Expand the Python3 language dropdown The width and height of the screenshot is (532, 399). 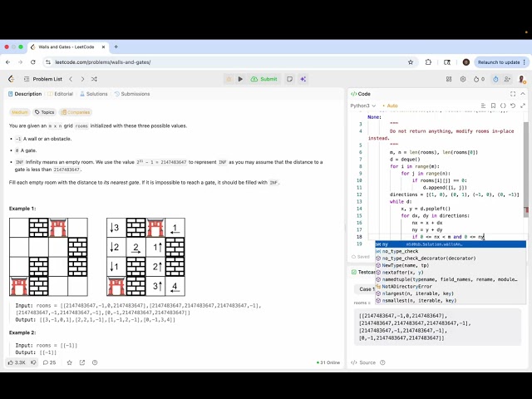click(362, 106)
